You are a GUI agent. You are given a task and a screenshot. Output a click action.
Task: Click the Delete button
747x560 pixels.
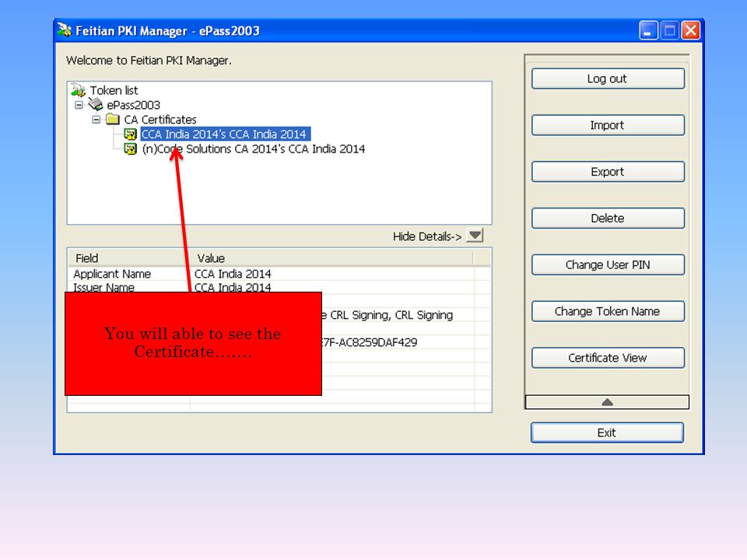tap(608, 218)
